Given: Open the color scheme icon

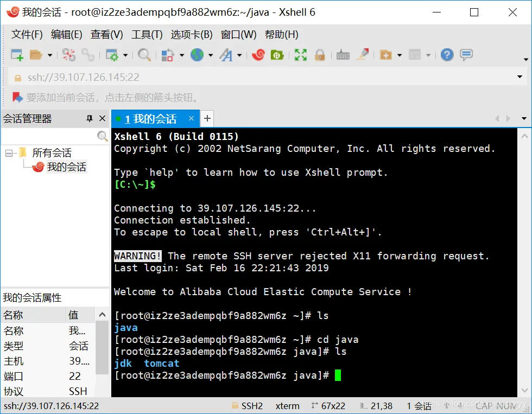Looking at the screenshot, I should tap(168, 55).
